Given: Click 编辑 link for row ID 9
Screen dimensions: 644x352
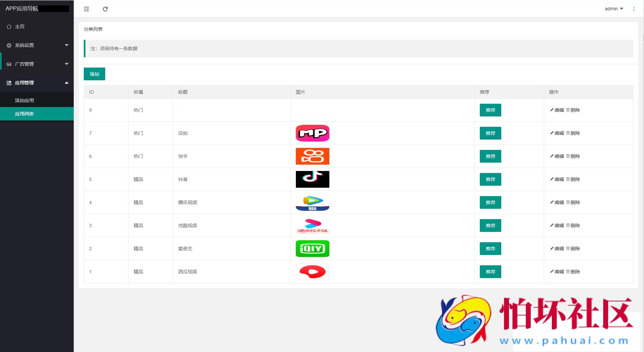Looking at the screenshot, I should tap(557, 110).
